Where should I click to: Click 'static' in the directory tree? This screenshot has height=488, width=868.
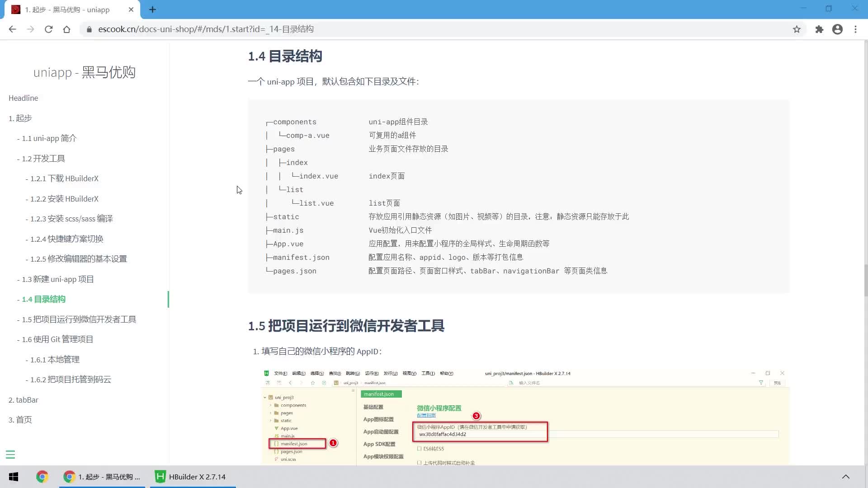[x=286, y=217]
